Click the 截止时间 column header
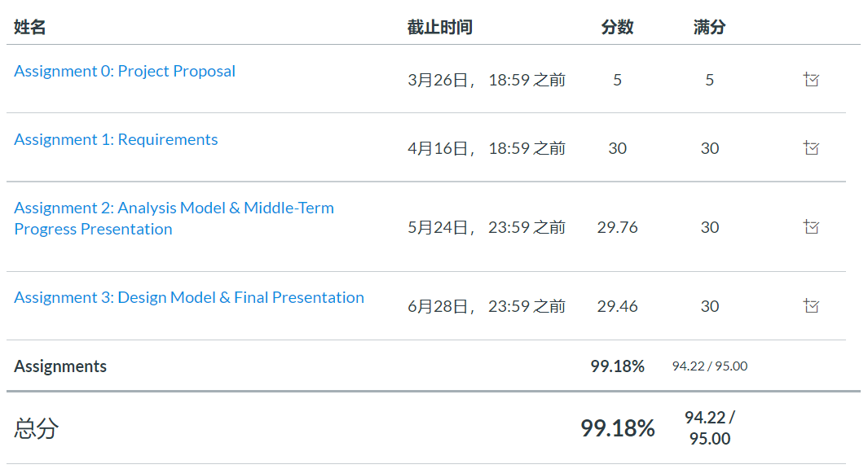The width and height of the screenshot is (868, 469). tap(440, 28)
